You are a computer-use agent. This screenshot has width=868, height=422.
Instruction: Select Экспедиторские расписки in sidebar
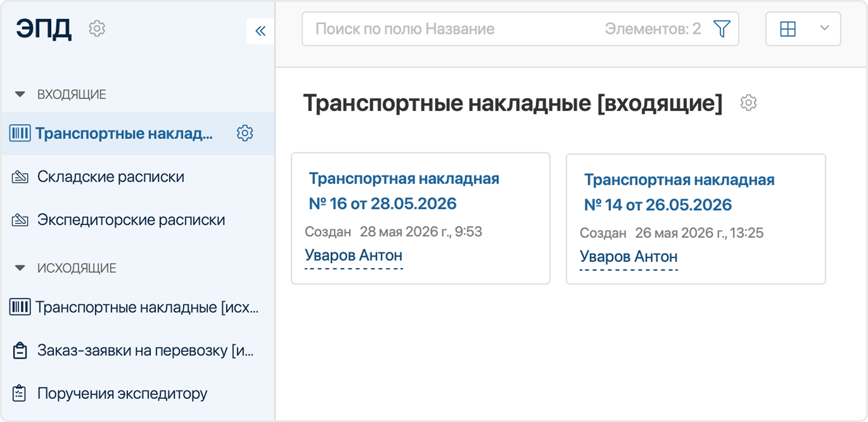(x=131, y=220)
